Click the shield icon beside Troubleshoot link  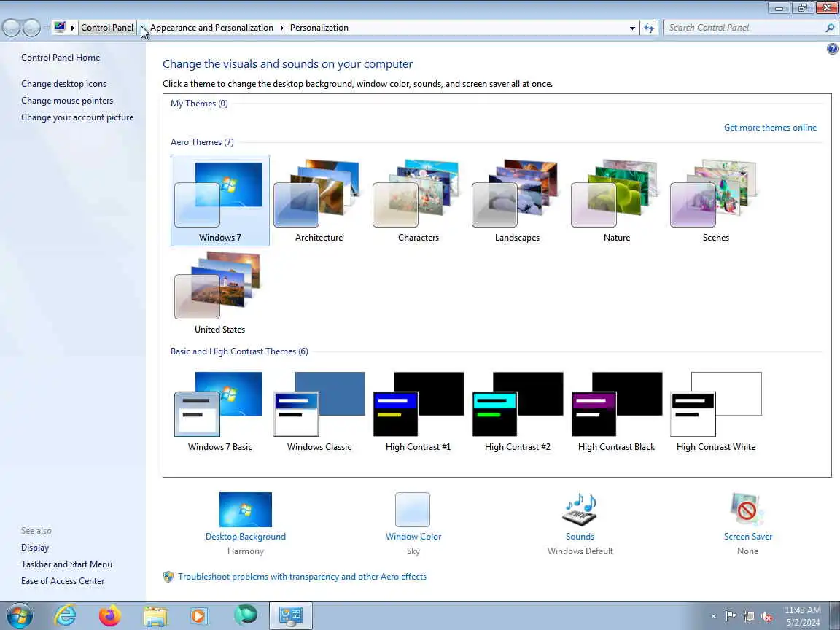pyautogui.click(x=168, y=577)
